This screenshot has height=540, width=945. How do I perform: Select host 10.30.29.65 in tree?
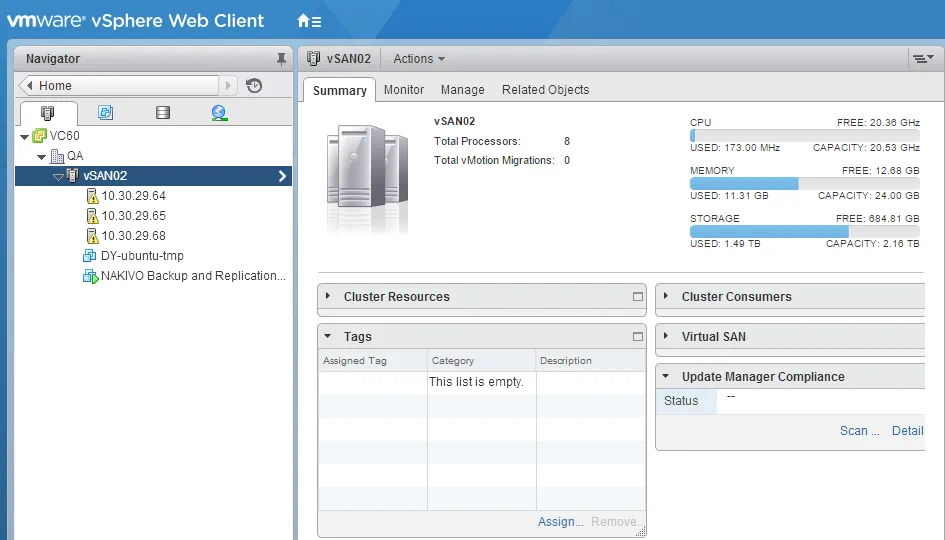[x=133, y=216]
